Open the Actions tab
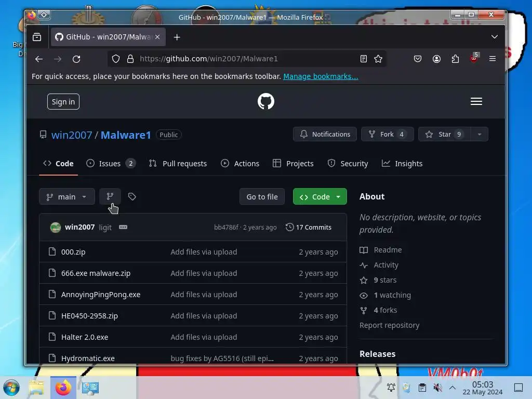532x399 pixels. [240, 164]
